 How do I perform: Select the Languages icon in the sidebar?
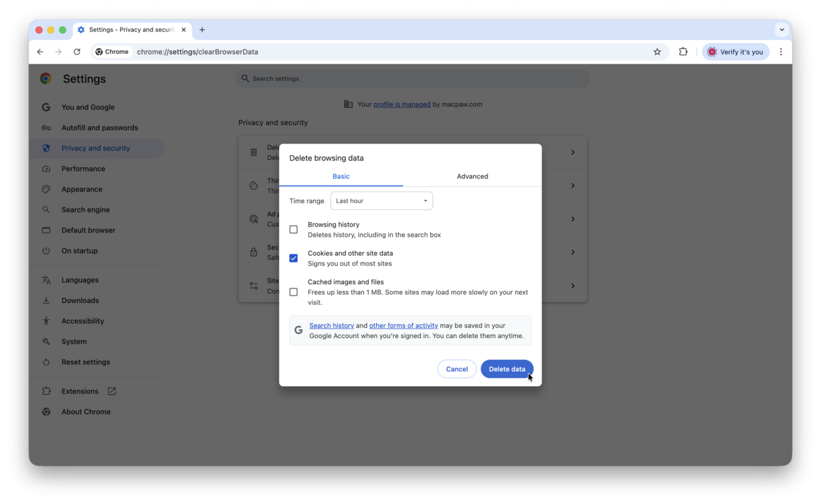46,279
